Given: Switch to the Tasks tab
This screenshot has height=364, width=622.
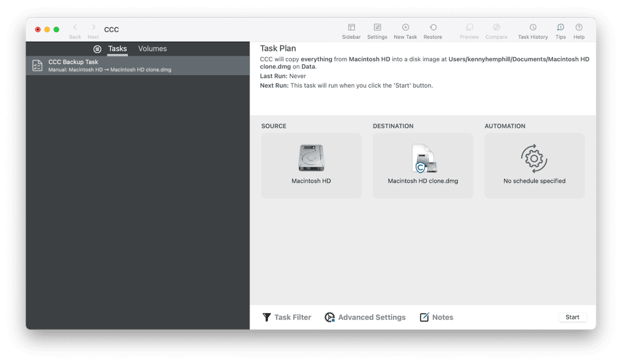Looking at the screenshot, I should click(117, 49).
